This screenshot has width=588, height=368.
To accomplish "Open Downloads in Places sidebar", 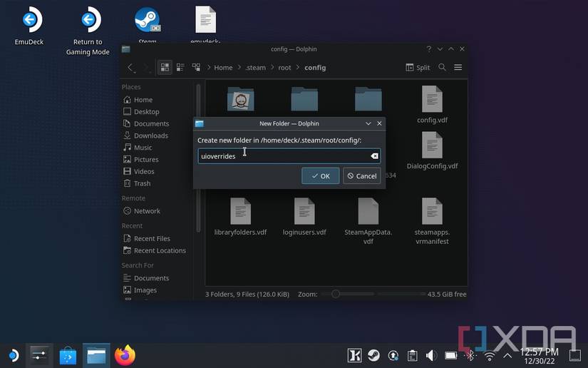I will pyautogui.click(x=150, y=136).
